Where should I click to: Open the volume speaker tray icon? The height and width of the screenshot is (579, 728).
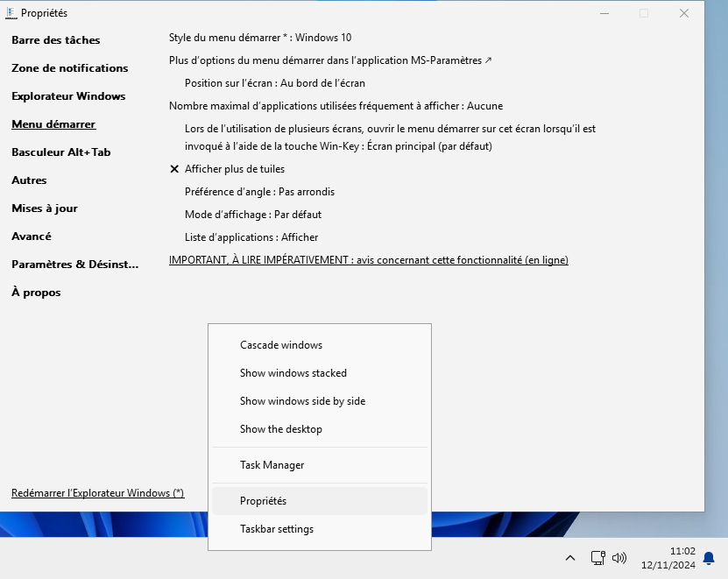(619, 558)
